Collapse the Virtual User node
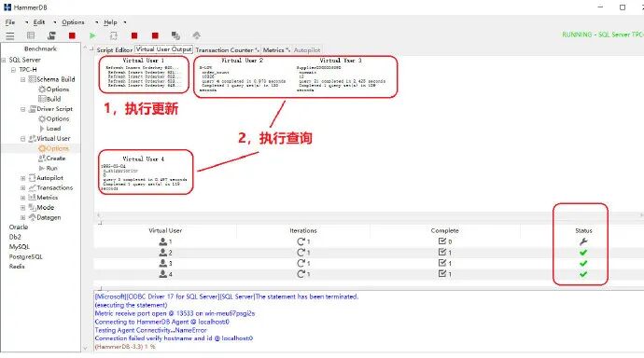The width and height of the screenshot is (644, 358). pos(23,139)
